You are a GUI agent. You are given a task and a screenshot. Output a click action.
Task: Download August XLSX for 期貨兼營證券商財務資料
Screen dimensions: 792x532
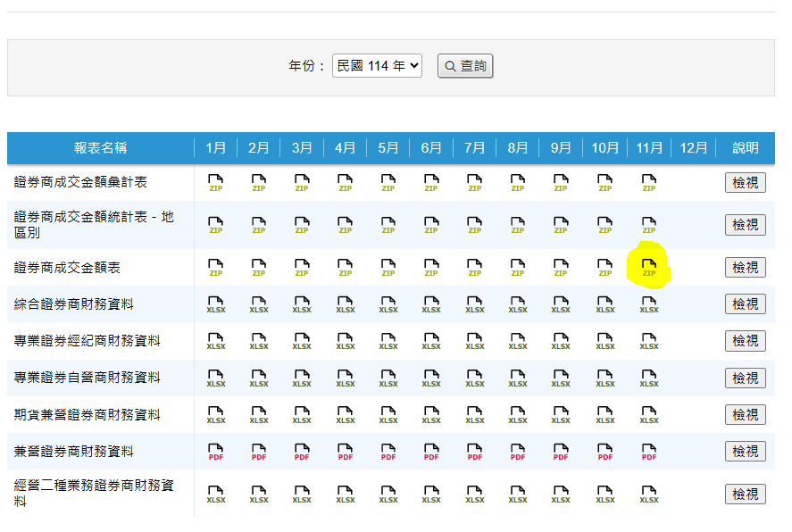point(518,415)
